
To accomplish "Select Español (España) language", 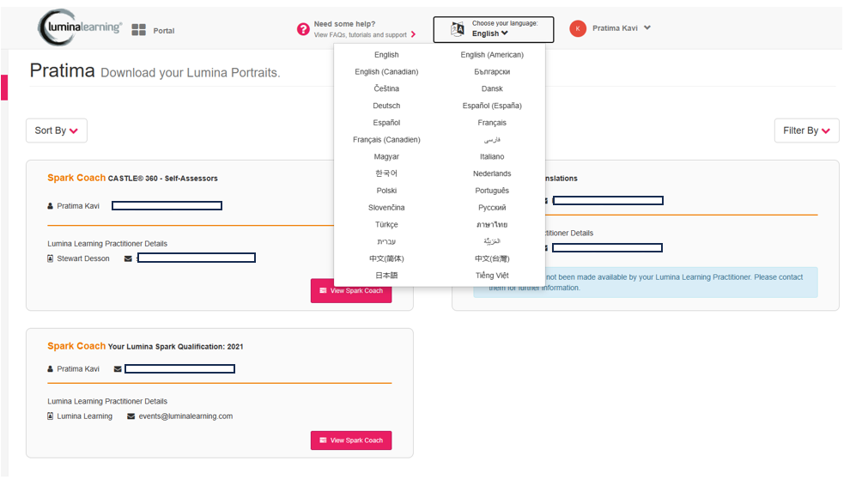I will click(492, 106).
